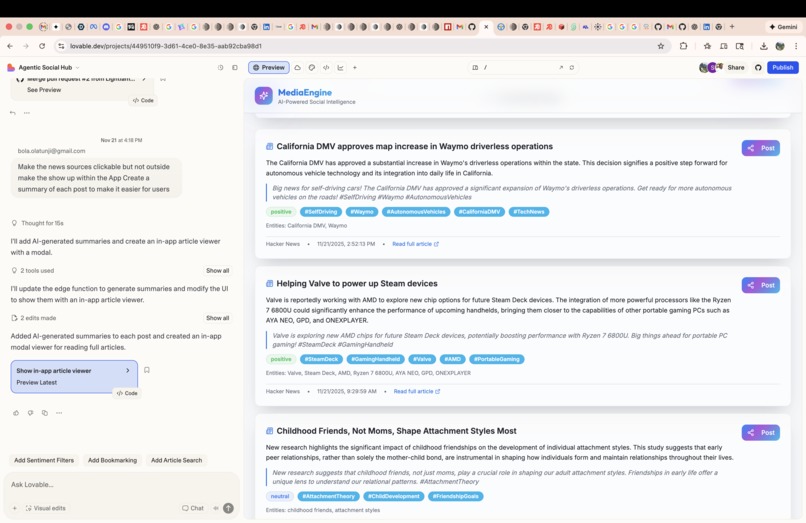The width and height of the screenshot is (806, 523).
Task: Click the device view icon in preview URL bar
Action: click(475, 67)
